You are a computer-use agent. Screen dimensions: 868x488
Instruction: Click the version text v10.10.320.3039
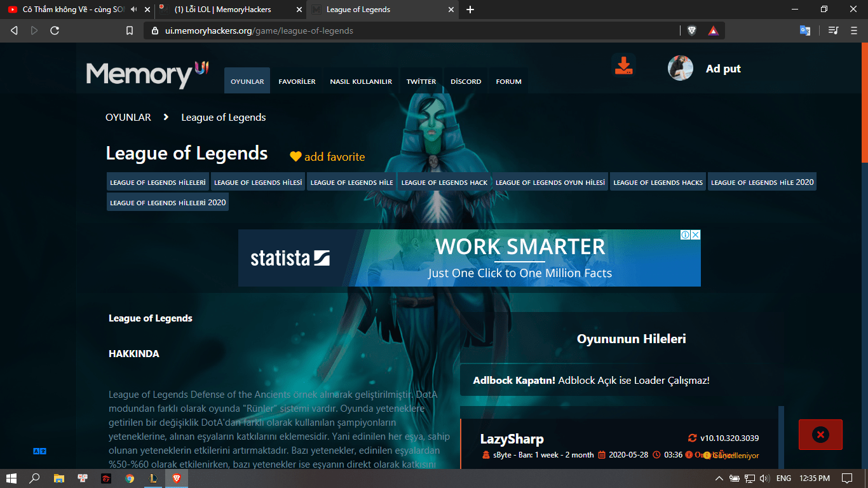(x=729, y=438)
